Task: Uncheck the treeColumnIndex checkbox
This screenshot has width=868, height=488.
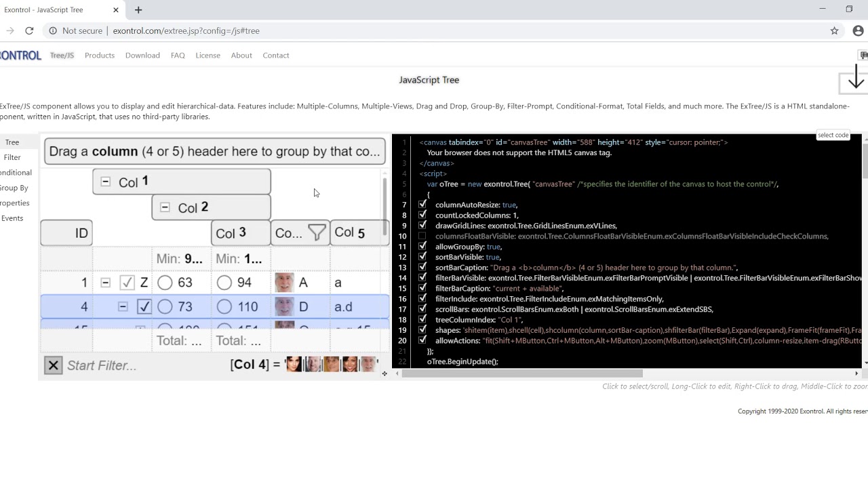Action: pyautogui.click(x=422, y=319)
